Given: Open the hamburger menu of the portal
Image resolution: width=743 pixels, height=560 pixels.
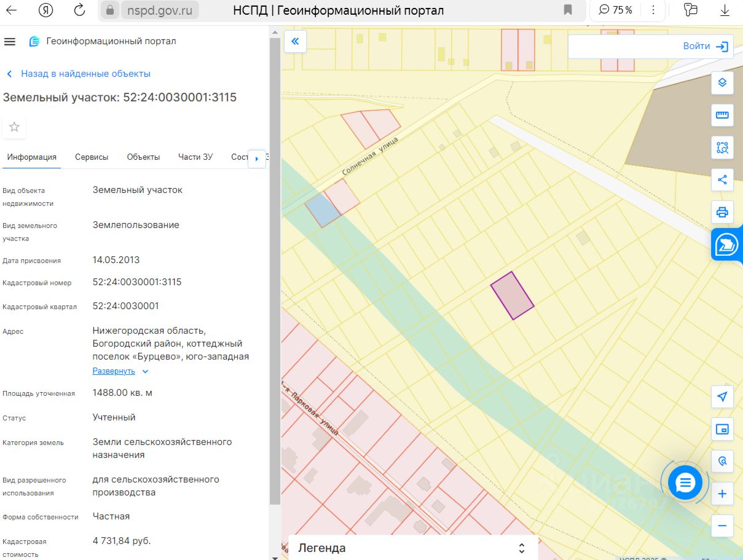Looking at the screenshot, I should pyautogui.click(x=9, y=41).
